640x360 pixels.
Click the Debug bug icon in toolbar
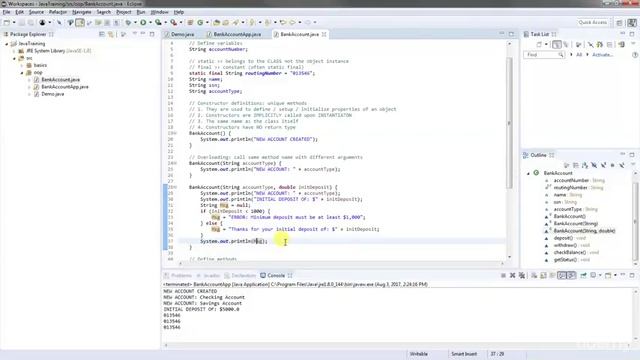click(x=128, y=22)
